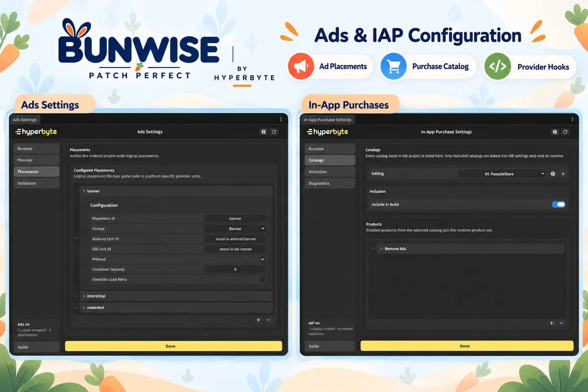
Task: Add a new catalog with the plus next to Editing
Action: pos(563,174)
